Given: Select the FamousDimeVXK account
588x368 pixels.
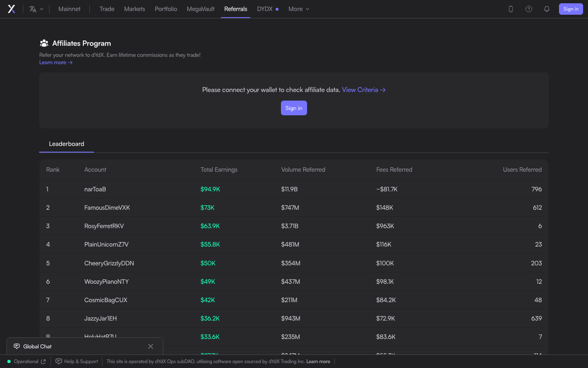Looking at the screenshot, I should click(107, 208).
